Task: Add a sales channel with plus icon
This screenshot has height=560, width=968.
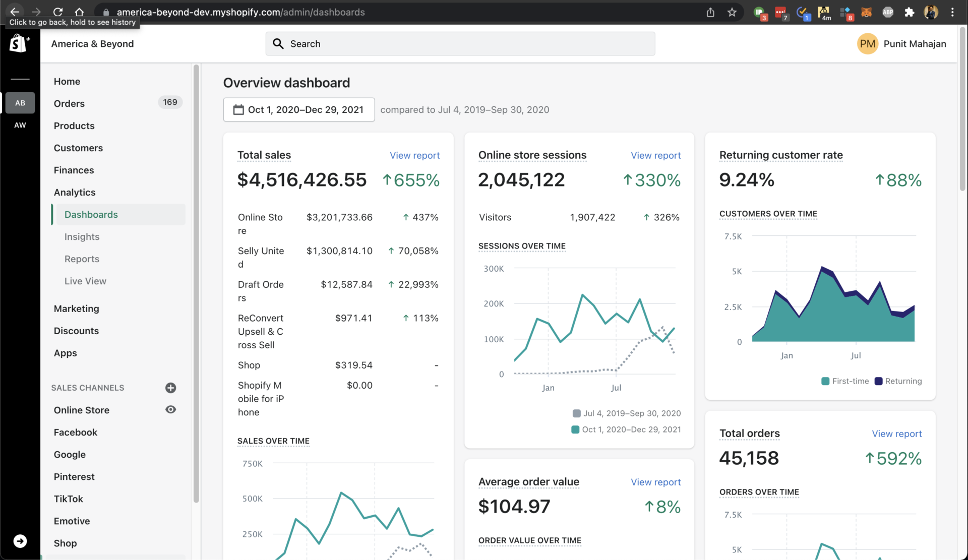Action: pos(170,388)
